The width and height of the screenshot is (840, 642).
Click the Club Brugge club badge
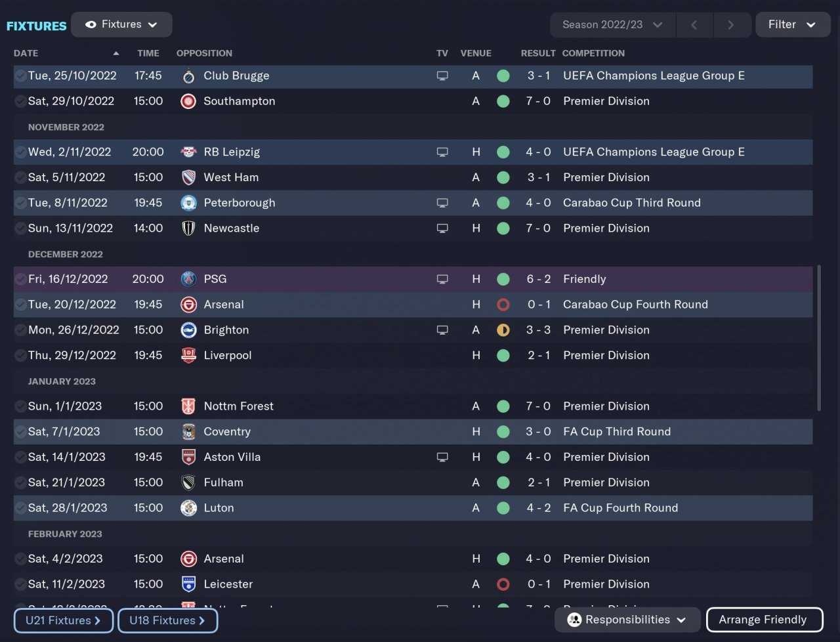pos(188,76)
